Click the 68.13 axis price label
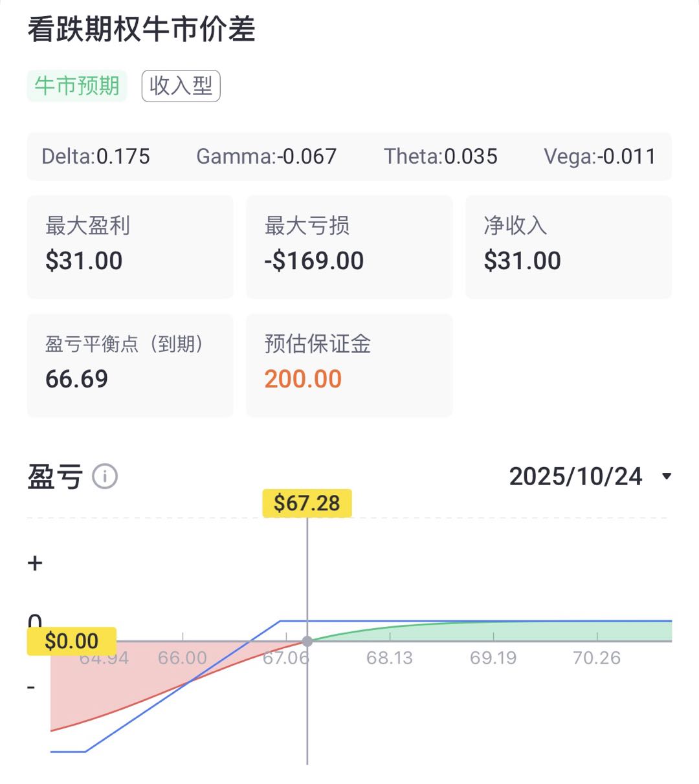699x784 pixels. [389, 658]
